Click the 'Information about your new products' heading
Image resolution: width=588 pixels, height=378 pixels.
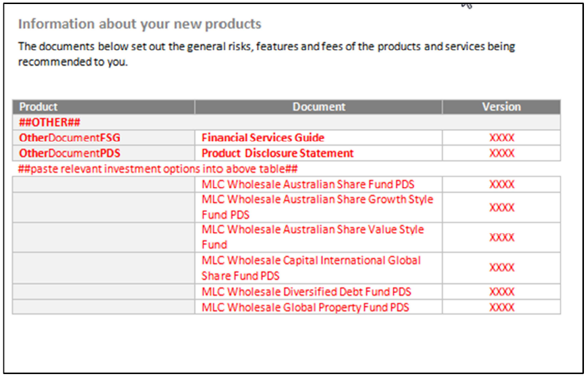pyautogui.click(x=140, y=24)
